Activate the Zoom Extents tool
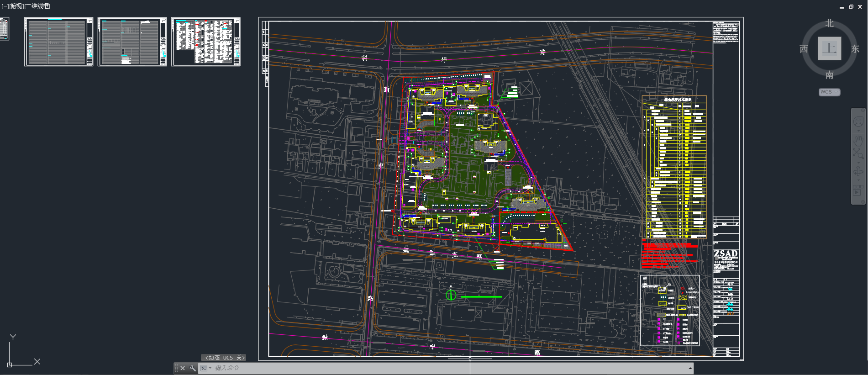This screenshot has height=375, width=868. click(x=858, y=153)
